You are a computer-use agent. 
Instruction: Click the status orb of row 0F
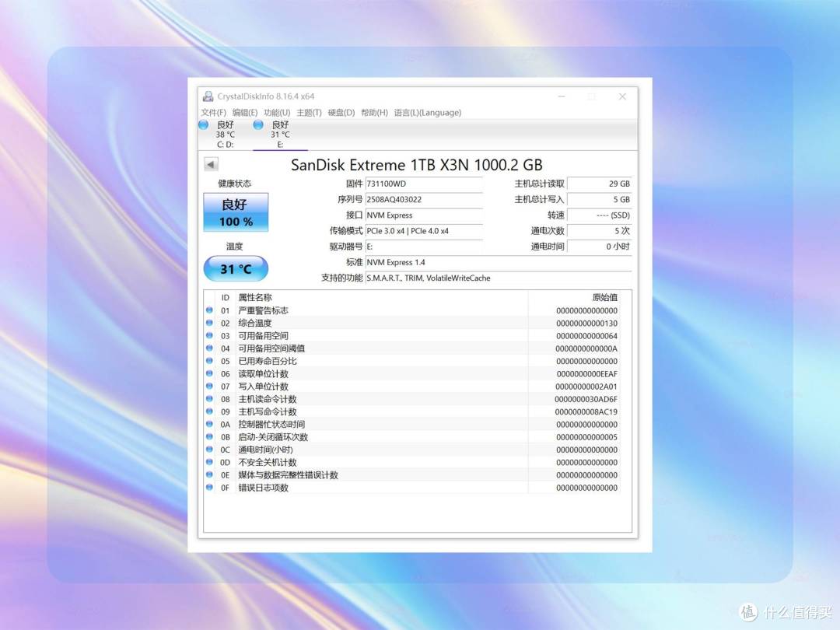click(209, 488)
